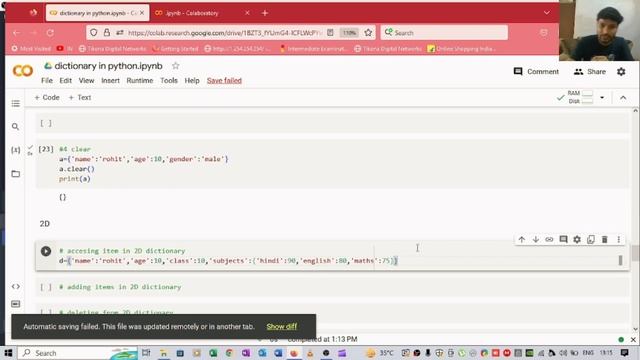Open the Most Visited bookmark
Image resolution: width=640 pixels, height=360 pixels.
pyautogui.click(x=31, y=49)
